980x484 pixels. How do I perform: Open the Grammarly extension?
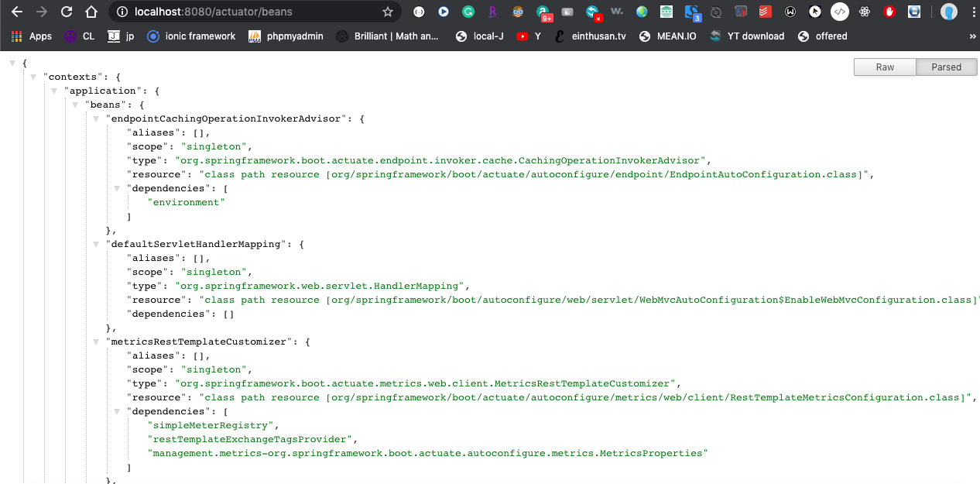click(x=468, y=12)
